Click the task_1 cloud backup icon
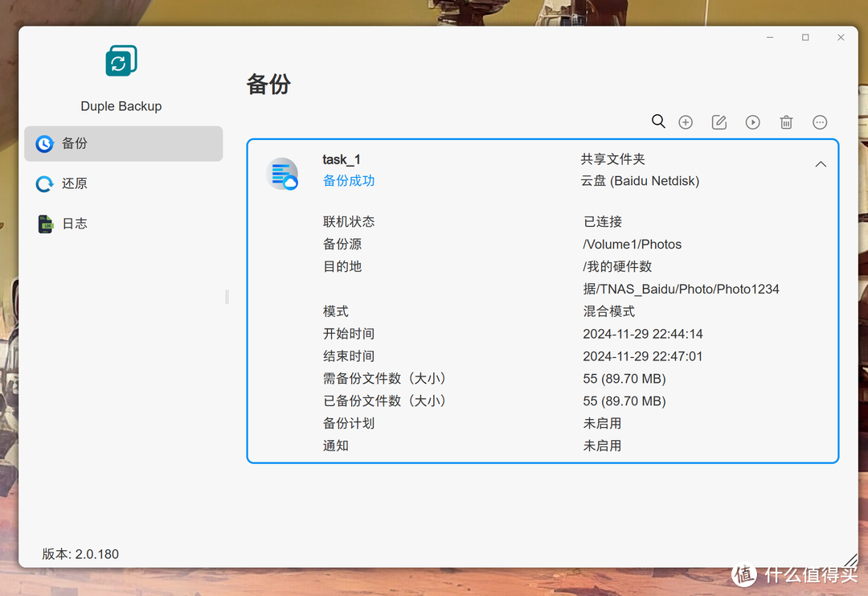The width and height of the screenshot is (868, 596). [x=282, y=174]
